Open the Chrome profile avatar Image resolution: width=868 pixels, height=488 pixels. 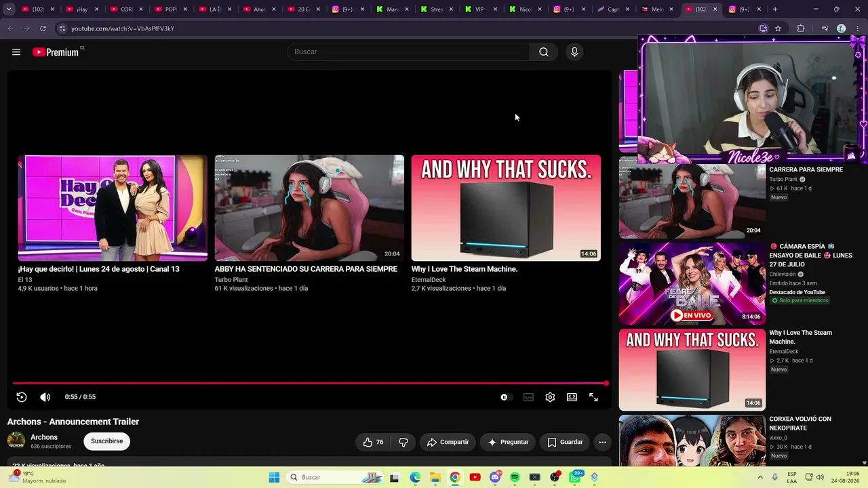click(841, 28)
